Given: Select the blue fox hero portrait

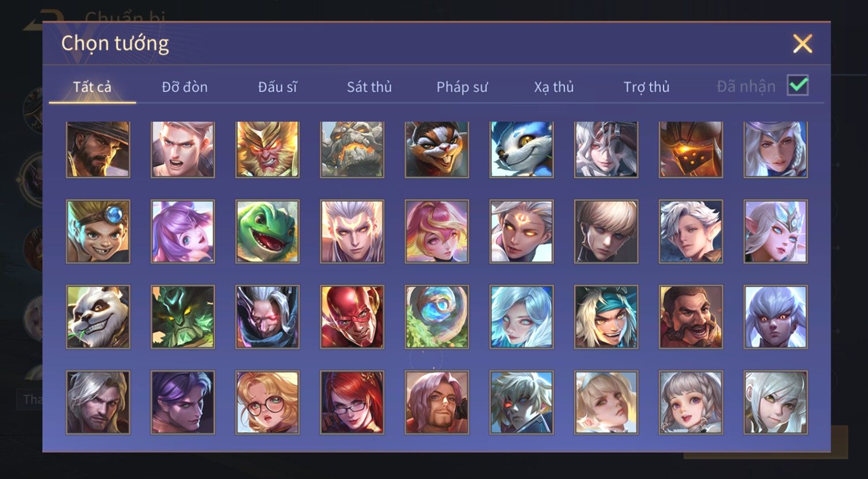Looking at the screenshot, I should click(x=522, y=149).
